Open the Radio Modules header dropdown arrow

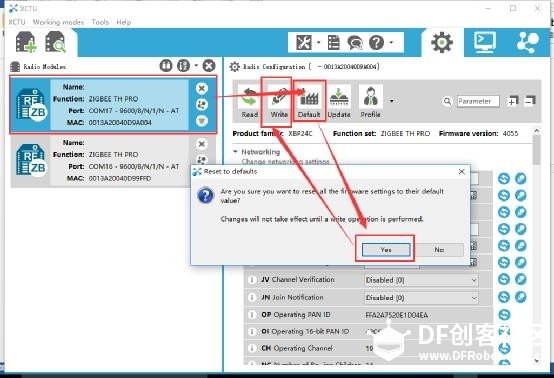click(x=196, y=65)
